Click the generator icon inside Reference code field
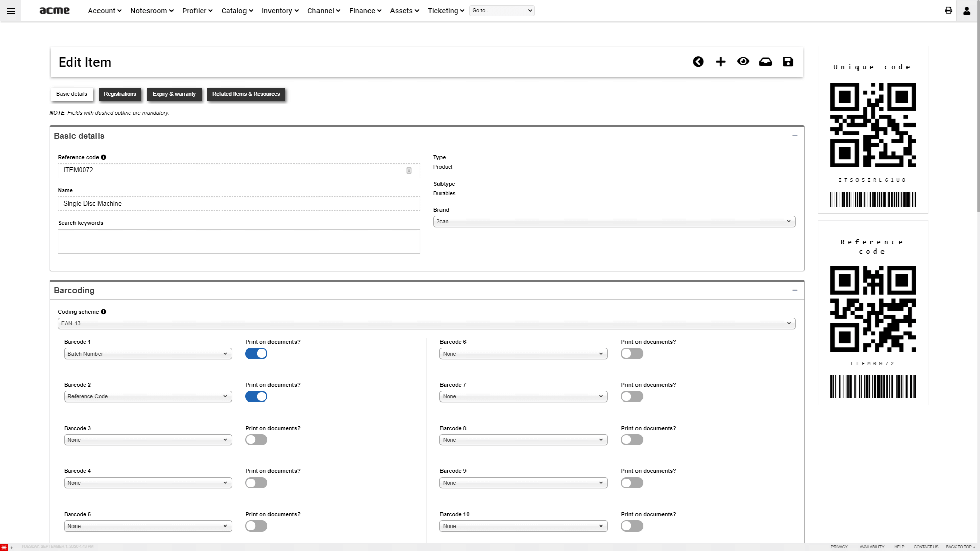 (409, 170)
